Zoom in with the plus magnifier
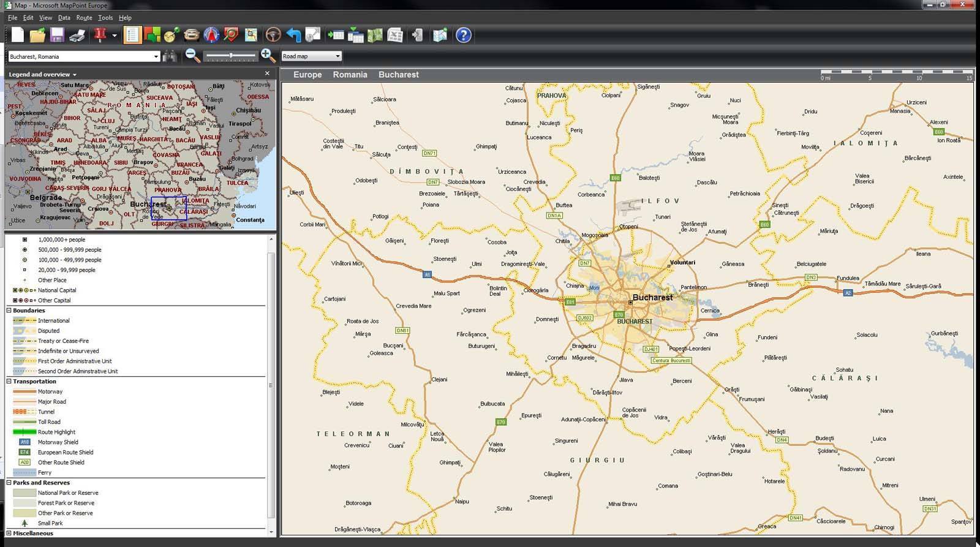 click(268, 56)
